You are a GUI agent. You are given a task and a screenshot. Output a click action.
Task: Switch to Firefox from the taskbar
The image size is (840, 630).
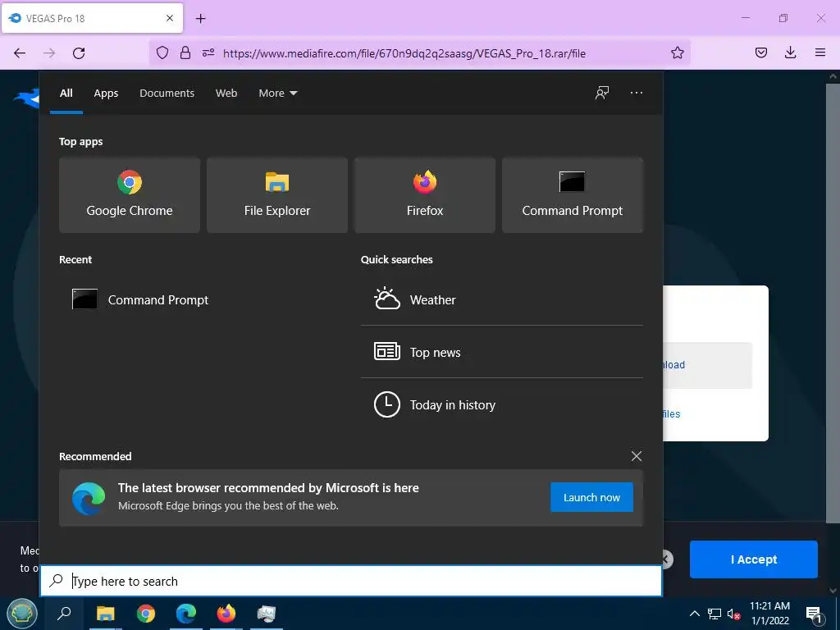226,614
